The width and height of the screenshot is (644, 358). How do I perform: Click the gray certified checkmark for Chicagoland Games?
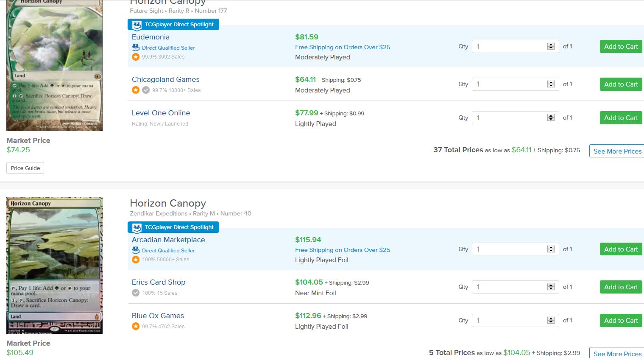point(146,90)
